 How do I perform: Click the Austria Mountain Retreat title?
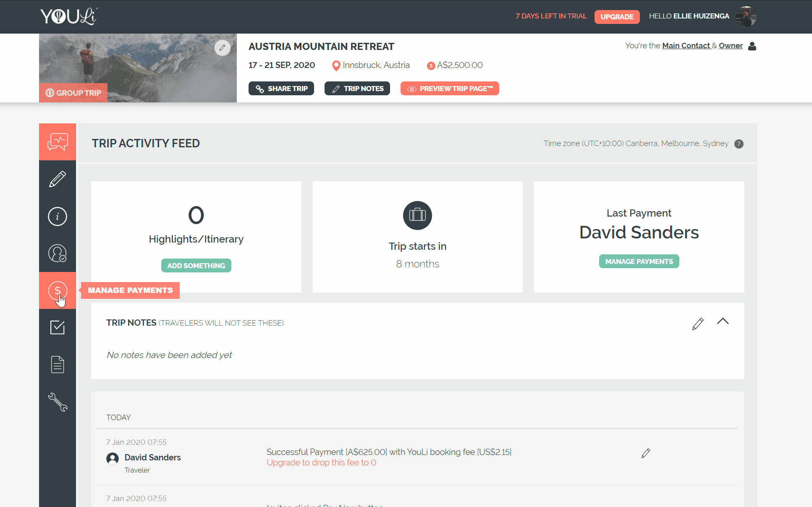tap(321, 47)
